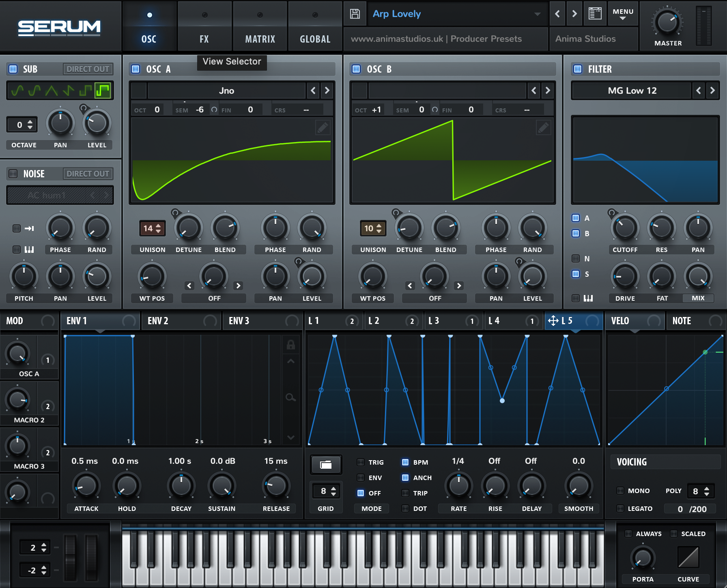Select the sawtooth sub oscillator waveform
Image resolution: width=727 pixels, height=588 pixels.
[x=68, y=90]
